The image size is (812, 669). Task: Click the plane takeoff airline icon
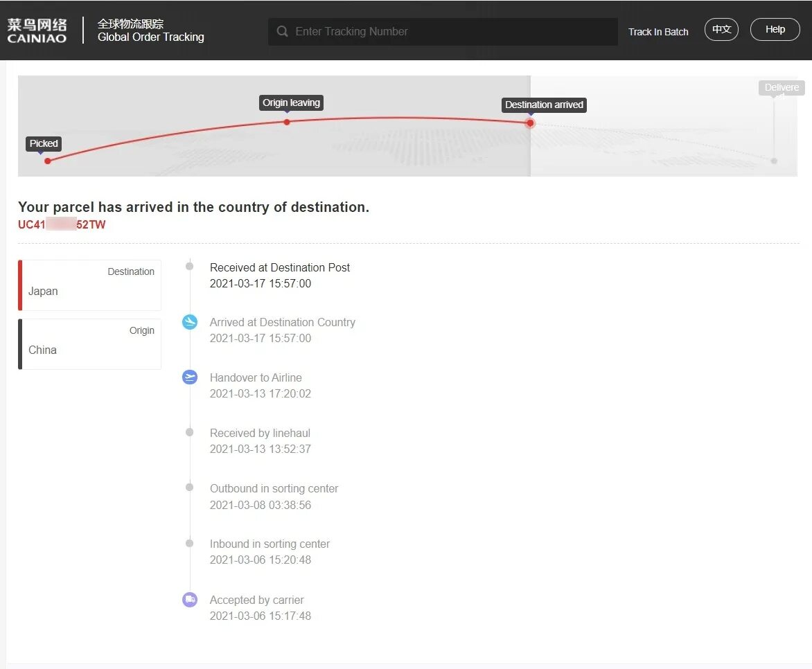(190, 377)
